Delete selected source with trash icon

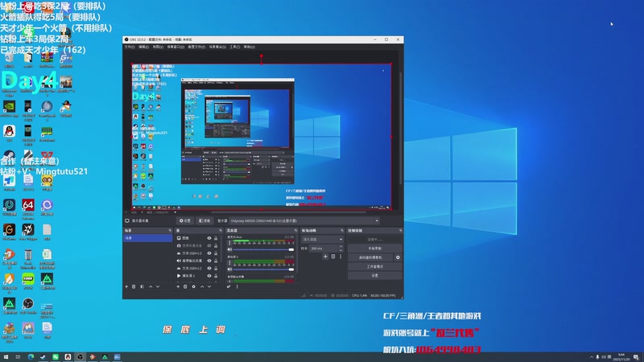[x=185, y=286]
